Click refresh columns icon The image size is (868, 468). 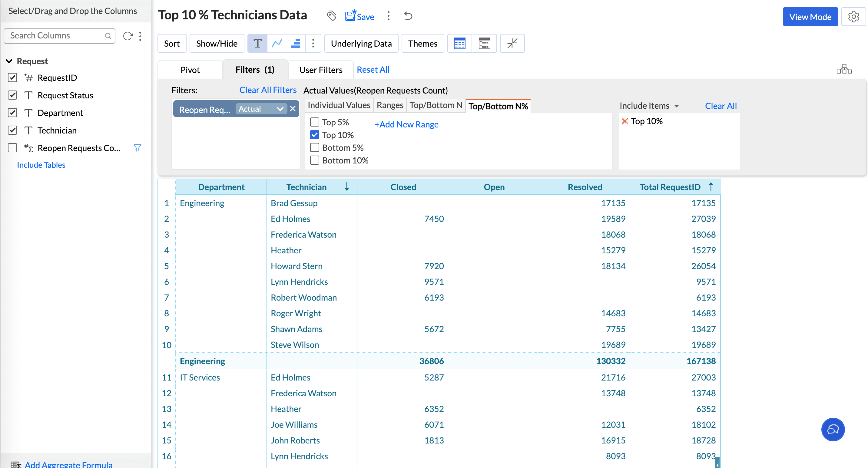click(x=128, y=36)
